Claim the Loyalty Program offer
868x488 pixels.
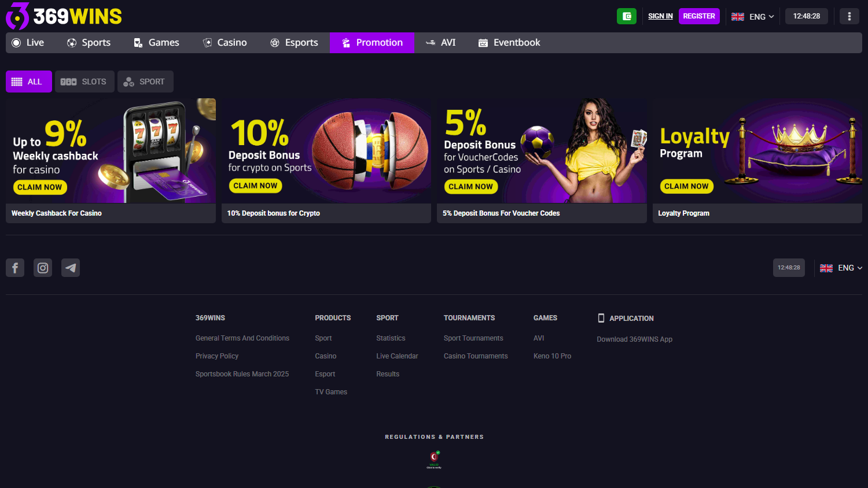[686, 186]
